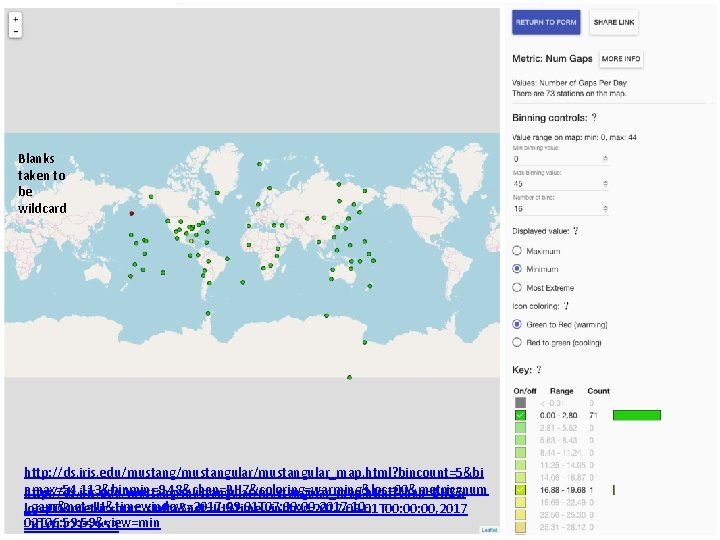720x540 pixels.
Task: Adjust Min binning value stepper arrows
Action: click(x=605, y=158)
